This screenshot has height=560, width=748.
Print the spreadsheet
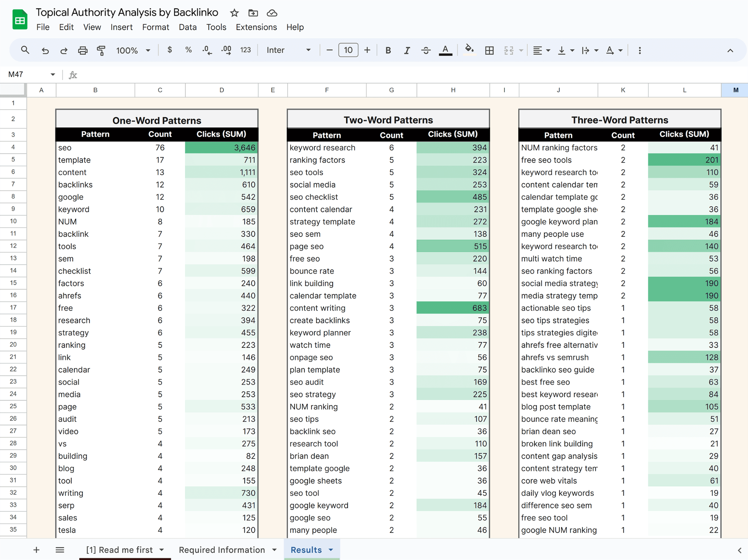click(83, 50)
